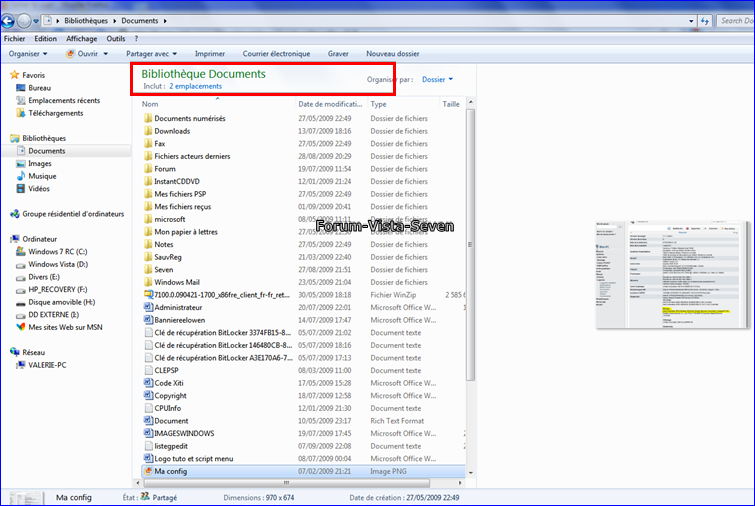Open the DD EXTERNE (I:) drive
755x506 pixels.
click(53, 315)
